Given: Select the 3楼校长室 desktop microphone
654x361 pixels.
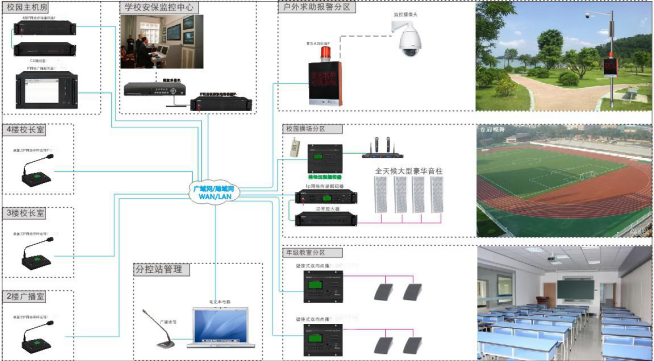Looking at the screenshot, I should click(x=38, y=253).
